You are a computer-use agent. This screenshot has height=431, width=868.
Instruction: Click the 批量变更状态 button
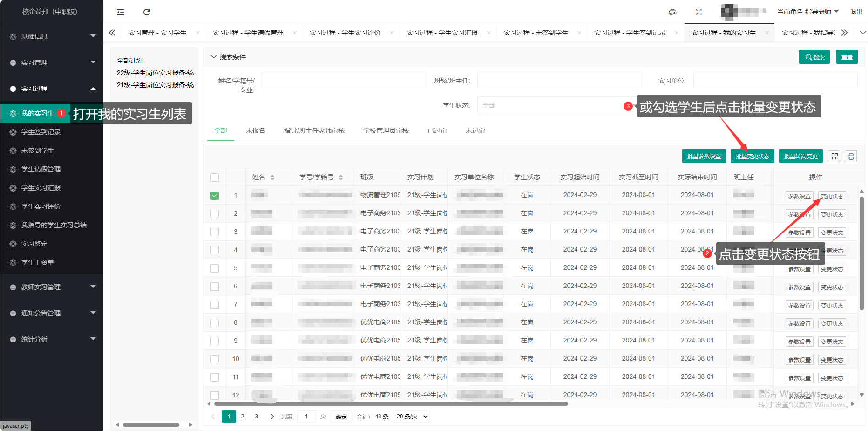pyautogui.click(x=752, y=157)
